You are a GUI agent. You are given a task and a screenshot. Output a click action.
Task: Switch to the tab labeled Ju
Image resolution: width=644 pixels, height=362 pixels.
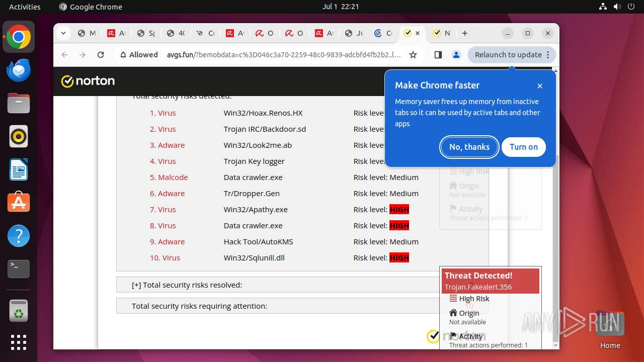354,33
